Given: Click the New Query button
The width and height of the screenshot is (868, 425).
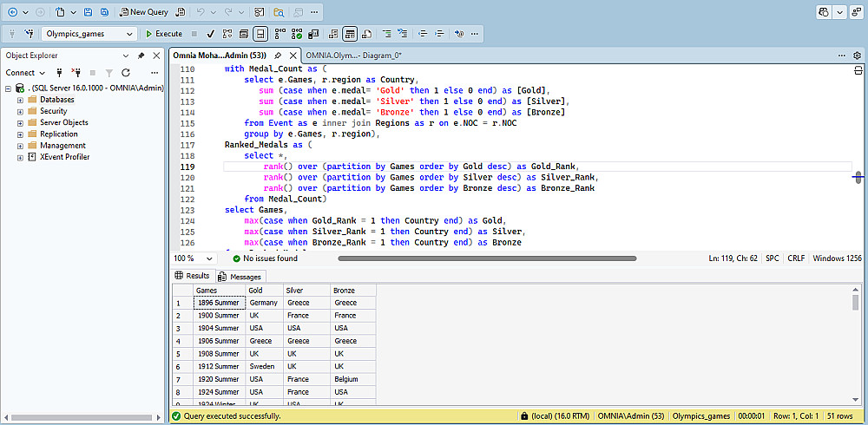Looking at the screenshot, I should [x=144, y=12].
